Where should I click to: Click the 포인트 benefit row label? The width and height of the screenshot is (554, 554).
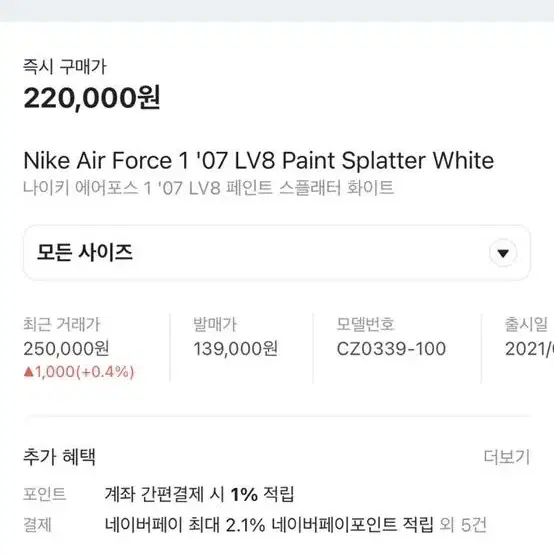click(45, 494)
